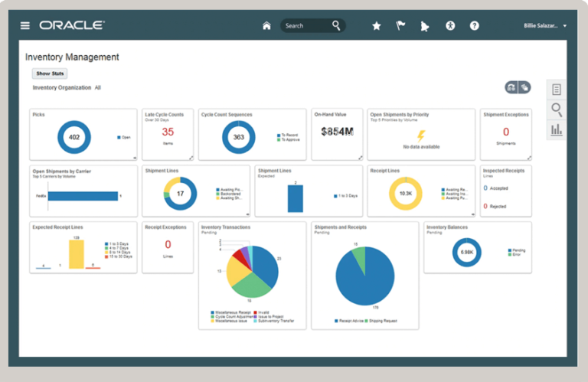588x382 pixels.
Task: Click the $854M on-hand value
Action: point(337,132)
